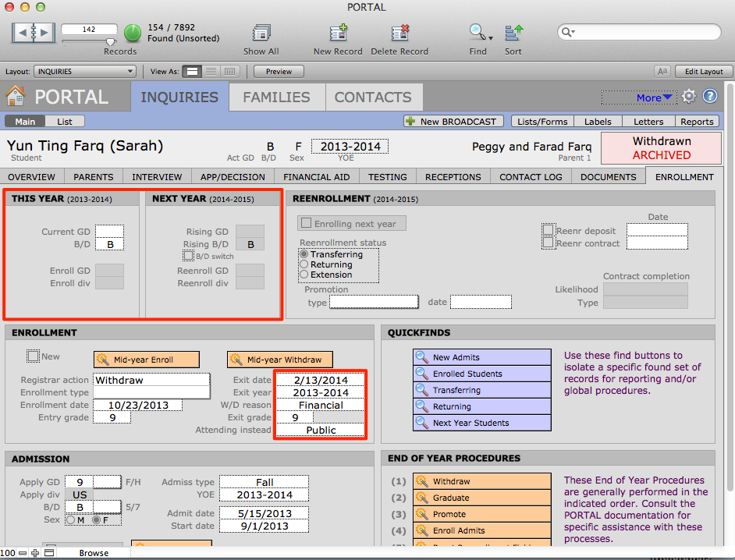Select the Returning radio button
Screen dimensions: 735x560
point(304,264)
